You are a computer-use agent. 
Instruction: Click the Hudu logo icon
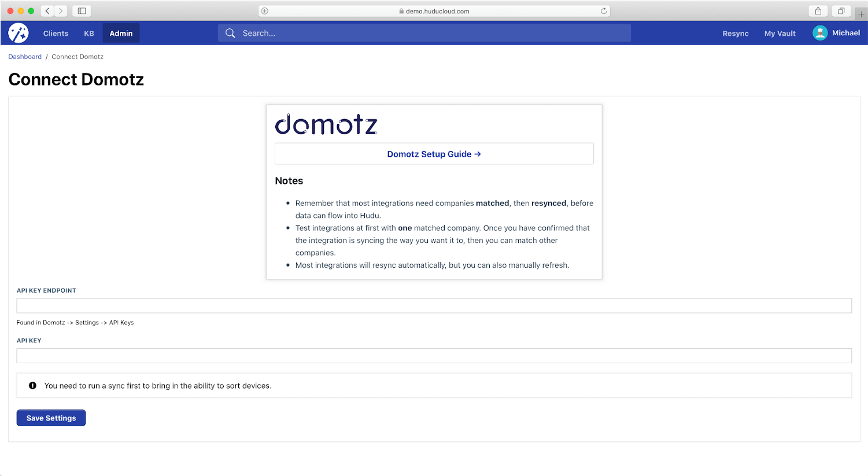tap(18, 33)
